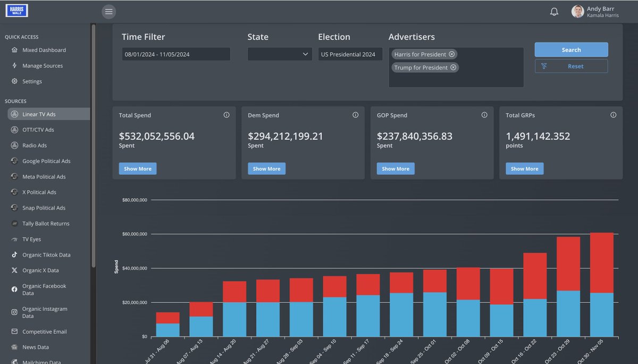The image size is (638, 364).
Task: Open the Mixed Dashboard label
Action: (44, 50)
